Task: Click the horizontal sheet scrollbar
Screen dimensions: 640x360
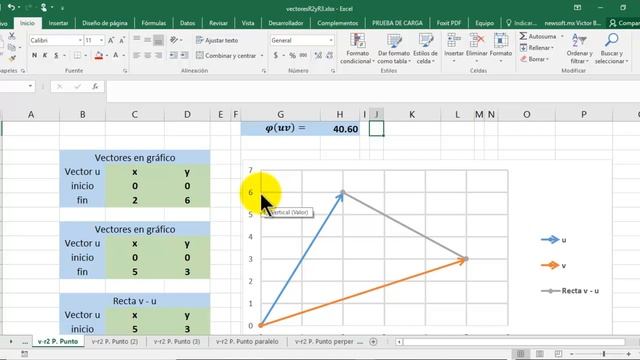Action: (514, 342)
